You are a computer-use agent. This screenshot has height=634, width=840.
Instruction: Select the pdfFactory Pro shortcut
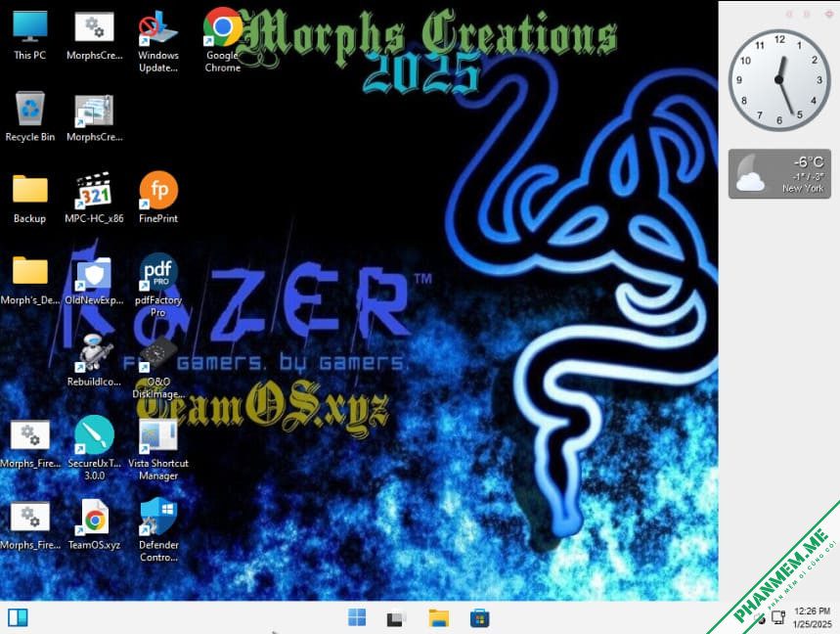(158, 285)
